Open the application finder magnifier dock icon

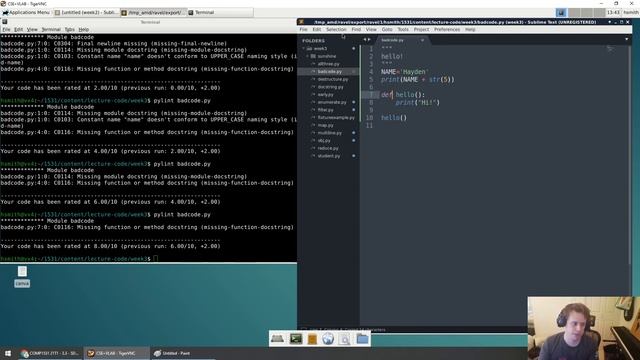pyautogui.click(x=345, y=339)
